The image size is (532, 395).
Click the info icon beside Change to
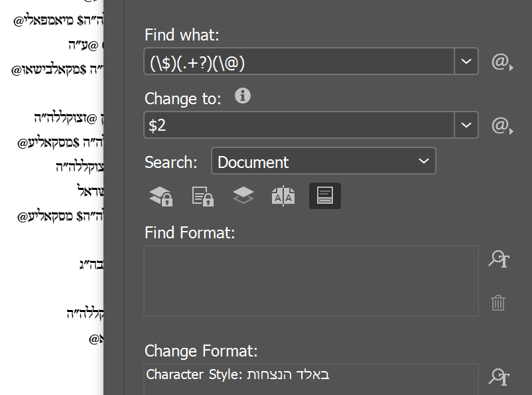(243, 96)
